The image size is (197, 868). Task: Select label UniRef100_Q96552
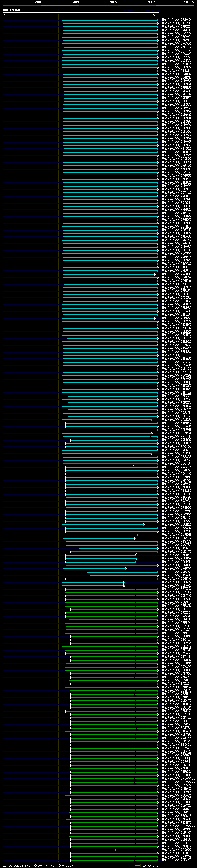(x=177, y=176)
